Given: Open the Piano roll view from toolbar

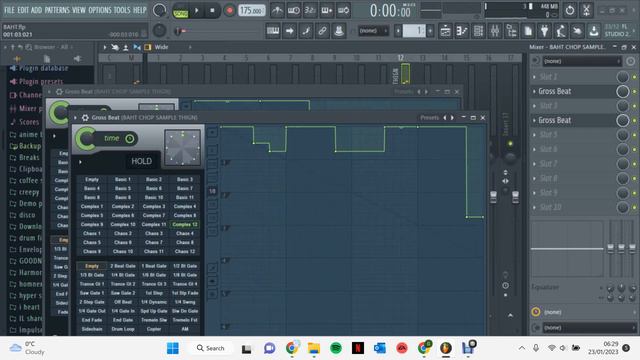Looking at the screenshot, I should (462, 31).
